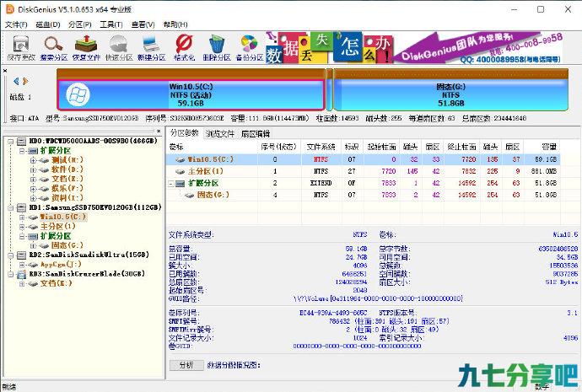Expand the 主分区(1) tree node

(x=22, y=227)
